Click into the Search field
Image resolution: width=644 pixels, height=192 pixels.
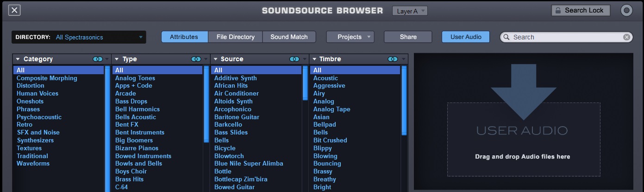(566, 37)
